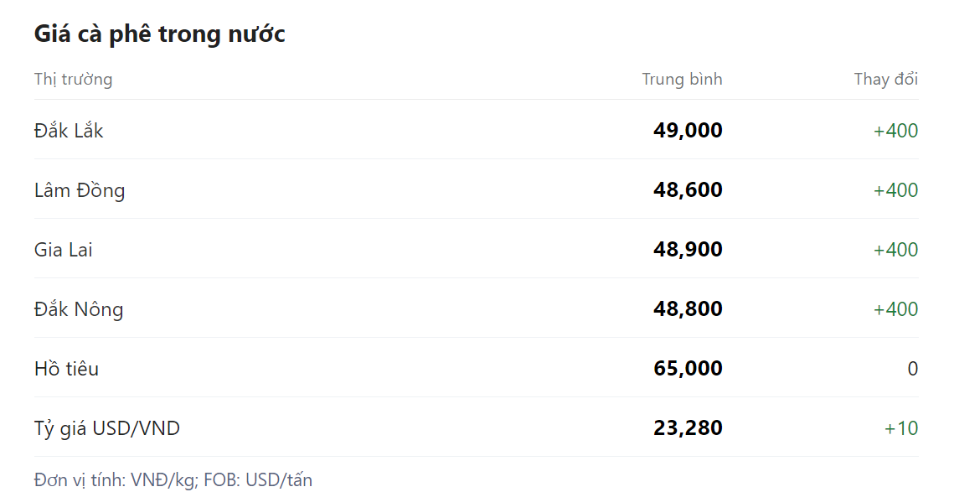Click the Hồ tiêu price 65,000
The width and height of the screenshot is (980, 492).
pyautogui.click(x=688, y=369)
